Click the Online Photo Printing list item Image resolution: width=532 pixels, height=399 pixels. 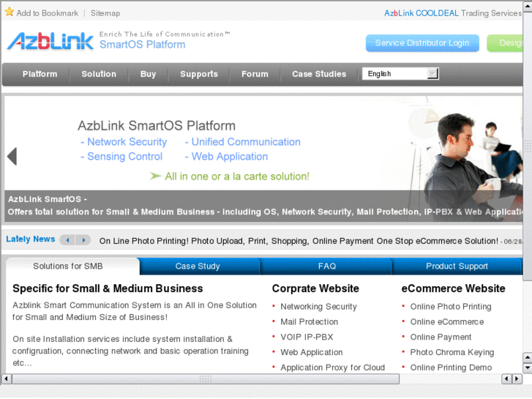coord(451,306)
